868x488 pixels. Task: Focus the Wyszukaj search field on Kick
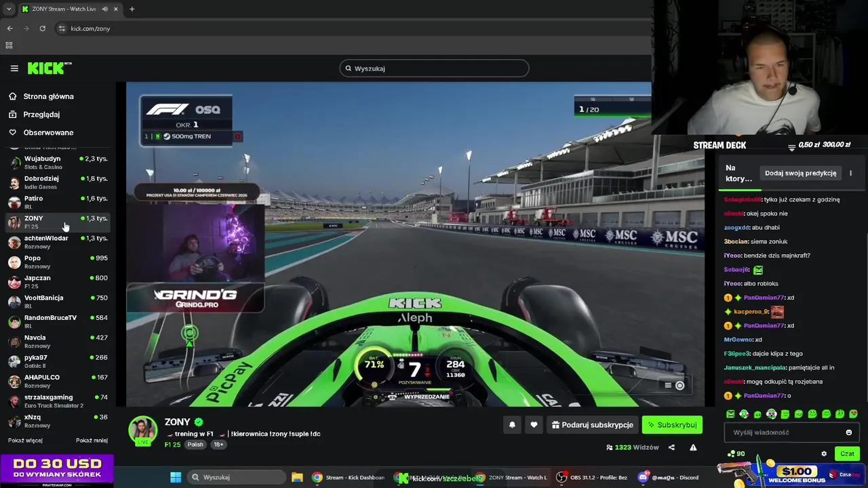click(x=434, y=68)
